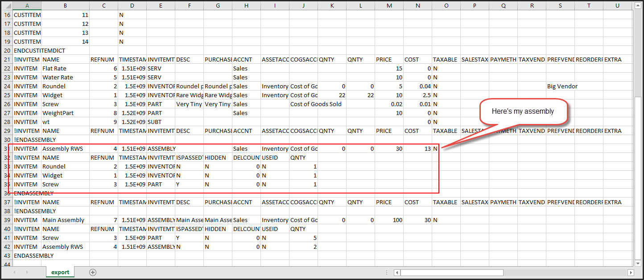Click the next sheet navigation arrow

click(28, 272)
